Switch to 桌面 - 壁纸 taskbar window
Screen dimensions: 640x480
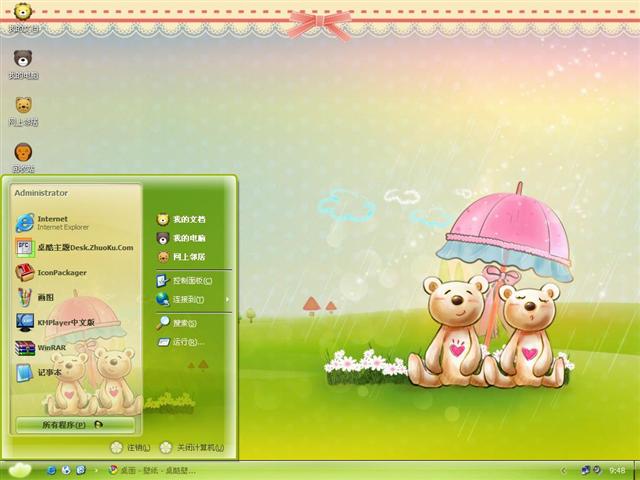(x=153, y=470)
